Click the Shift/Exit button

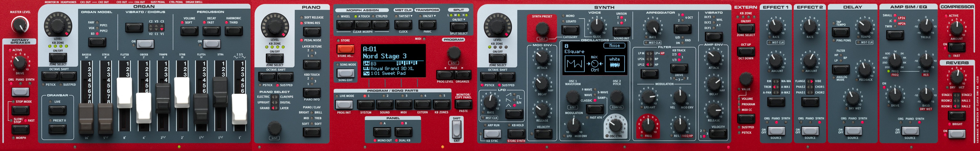click(457, 130)
